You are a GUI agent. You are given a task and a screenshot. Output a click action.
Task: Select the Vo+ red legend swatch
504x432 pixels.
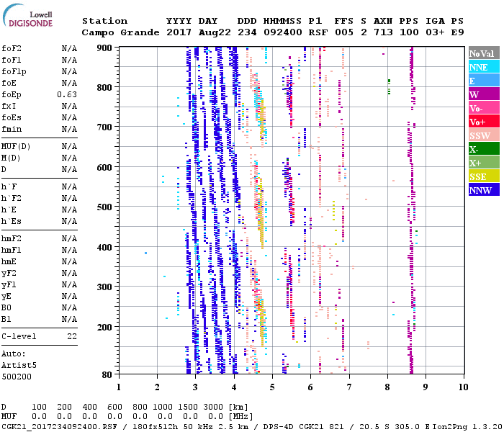483,122
